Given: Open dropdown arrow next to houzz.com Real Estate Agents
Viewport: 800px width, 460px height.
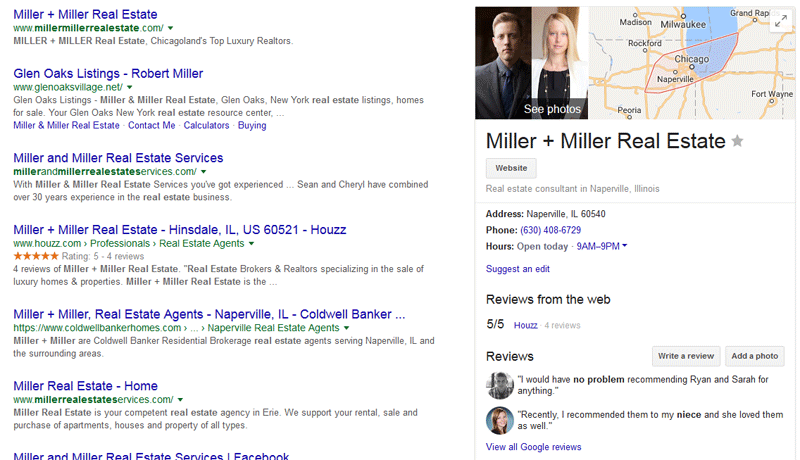Looking at the screenshot, I should click(x=251, y=244).
